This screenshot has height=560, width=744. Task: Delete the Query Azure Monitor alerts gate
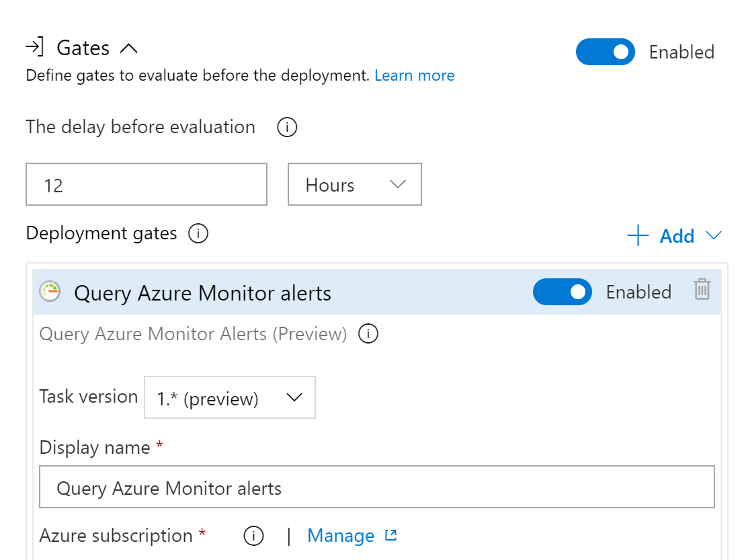tap(702, 289)
